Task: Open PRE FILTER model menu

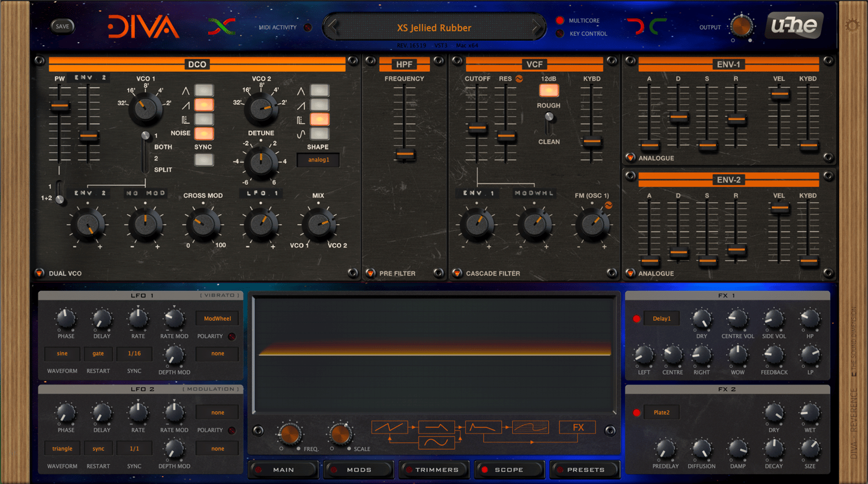Action: 371,273
